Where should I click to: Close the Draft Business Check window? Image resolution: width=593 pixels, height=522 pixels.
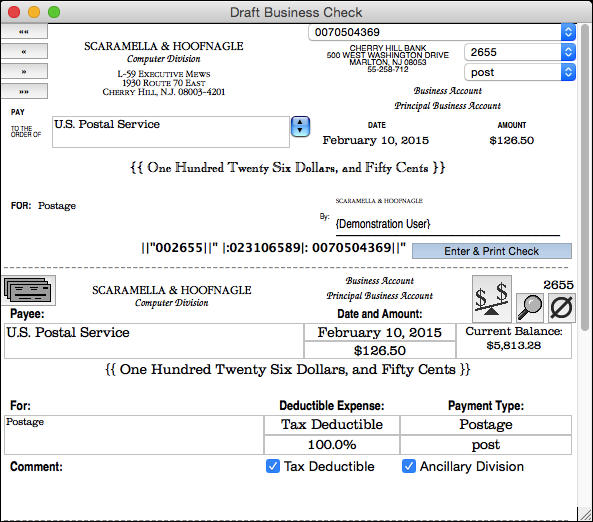pyautogui.click(x=14, y=12)
